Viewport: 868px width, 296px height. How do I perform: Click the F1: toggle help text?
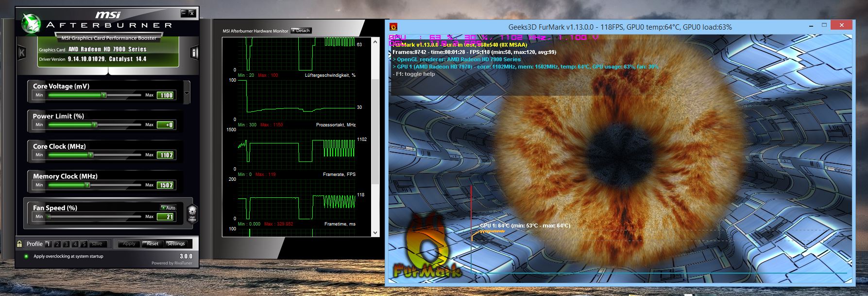coord(414,74)
